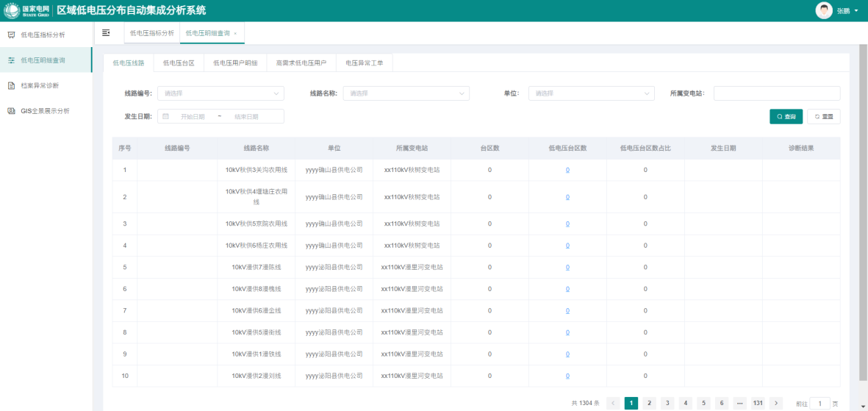This screenshot has width=868, height=411.
Task: Click the 档案异常诊断 document icon
Action: pyautogui.click(x=11, y=85)
